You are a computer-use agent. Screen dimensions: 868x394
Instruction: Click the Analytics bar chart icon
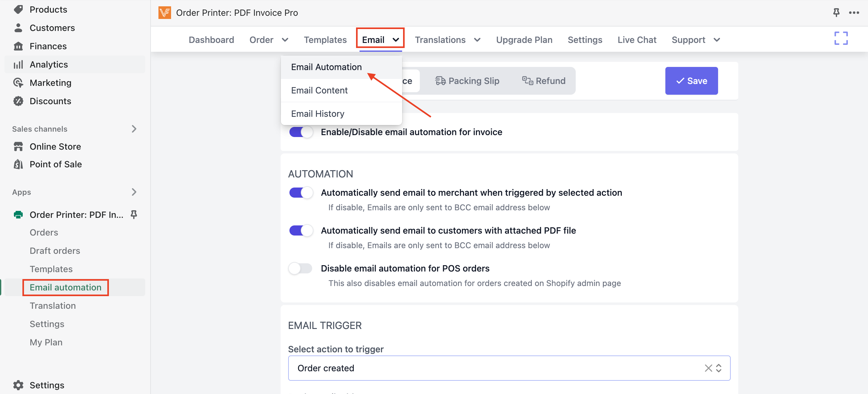18,64
